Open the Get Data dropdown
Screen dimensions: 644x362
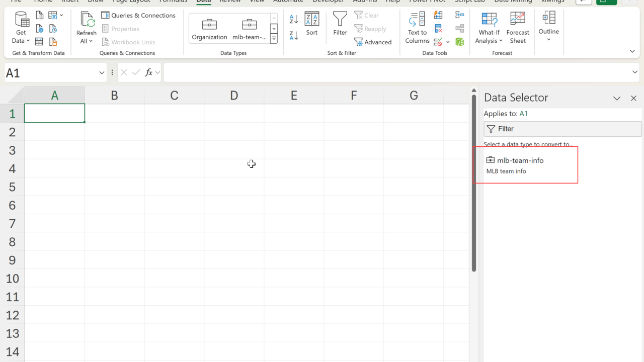(21, 41)
